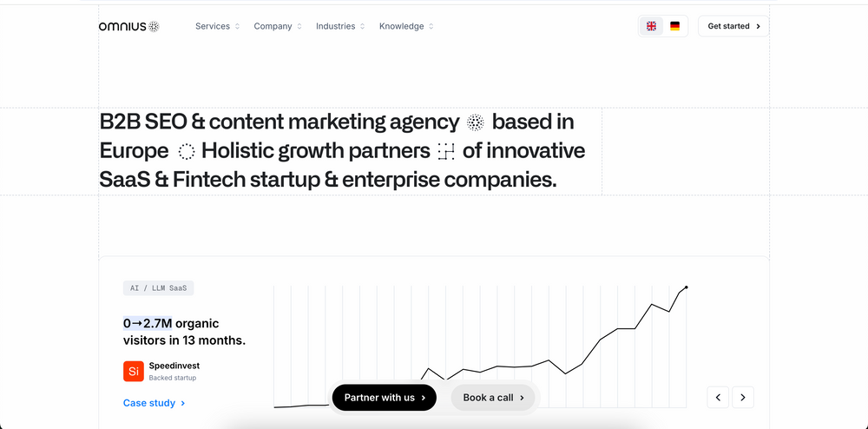Expand the Services dropdown menu

tap(217, 26)
